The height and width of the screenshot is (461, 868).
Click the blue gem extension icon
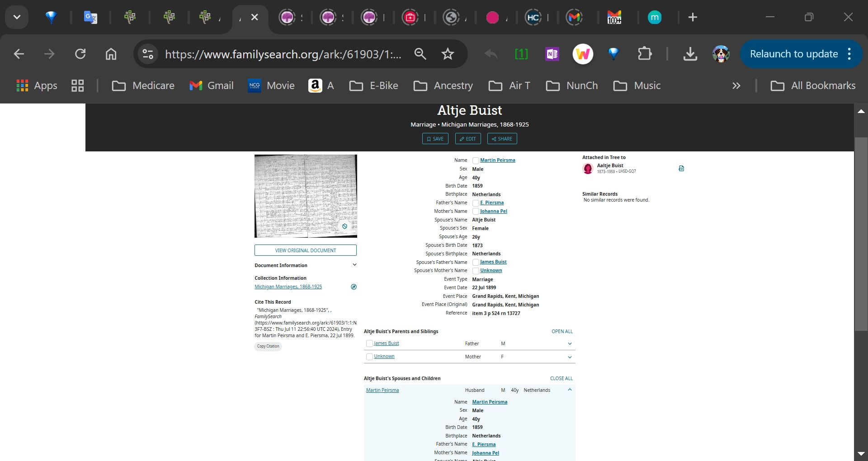tap(613, 54)
